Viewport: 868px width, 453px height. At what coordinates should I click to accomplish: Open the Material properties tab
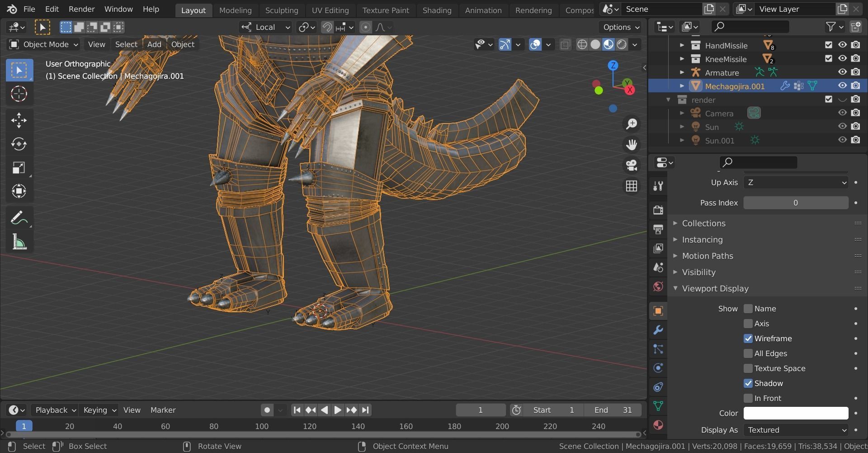[658, 425]
